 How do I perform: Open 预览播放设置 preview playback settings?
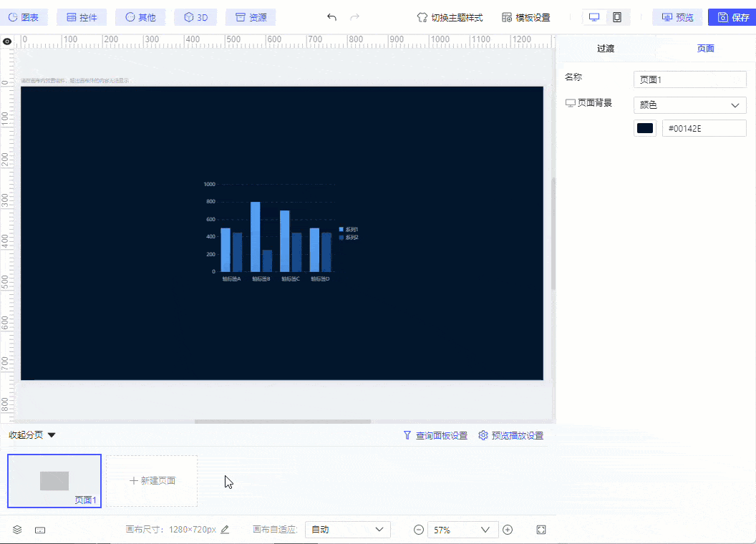click(x=510, y=434)
